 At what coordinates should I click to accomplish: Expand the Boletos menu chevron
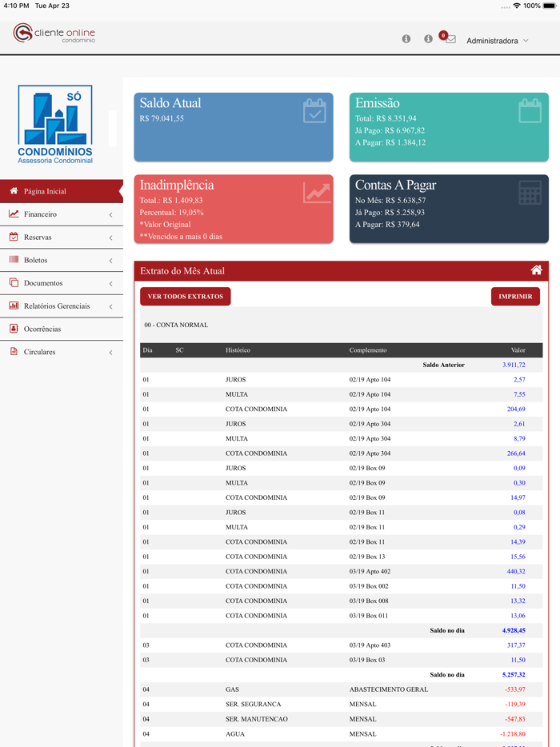[110, 261]
